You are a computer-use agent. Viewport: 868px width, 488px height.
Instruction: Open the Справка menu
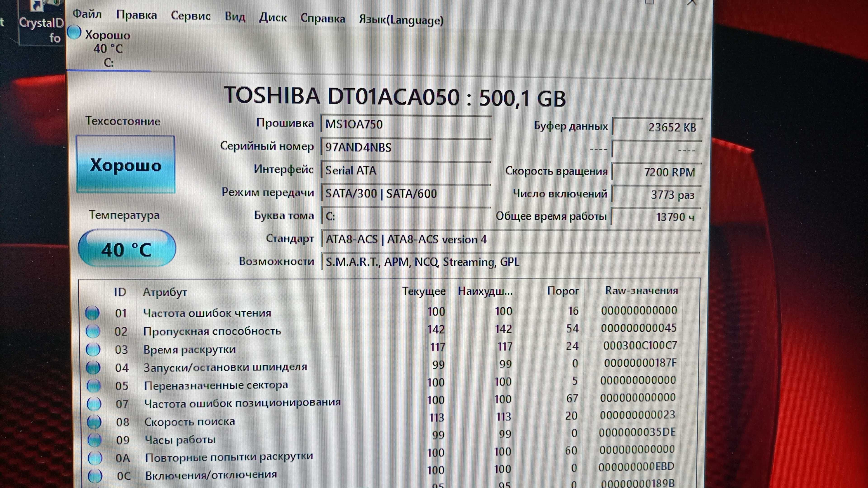pyautogui.click(x=323, y=19)
